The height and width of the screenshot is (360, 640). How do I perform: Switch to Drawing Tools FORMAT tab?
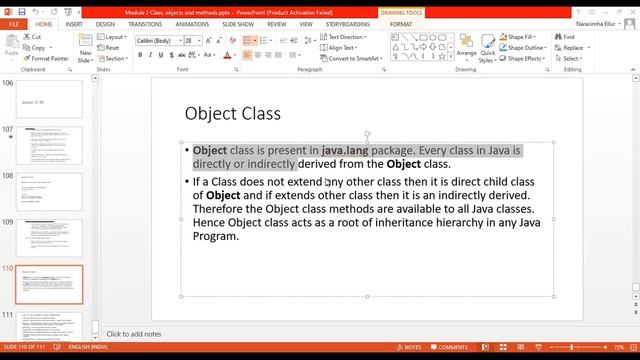tap(401, 24)
